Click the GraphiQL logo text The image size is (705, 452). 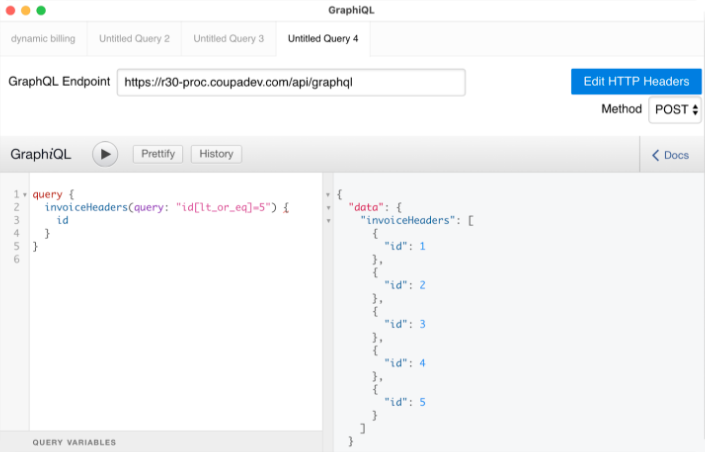(x=40, y=154)
